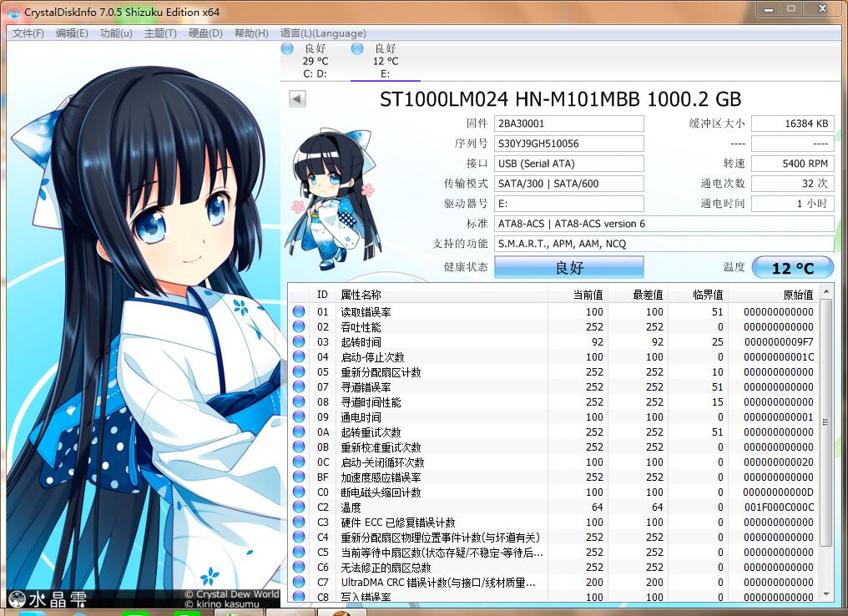Viewport: 848px width, 616px height.
Task: Click the status icon for attribute C4 row
Action: 299,537
